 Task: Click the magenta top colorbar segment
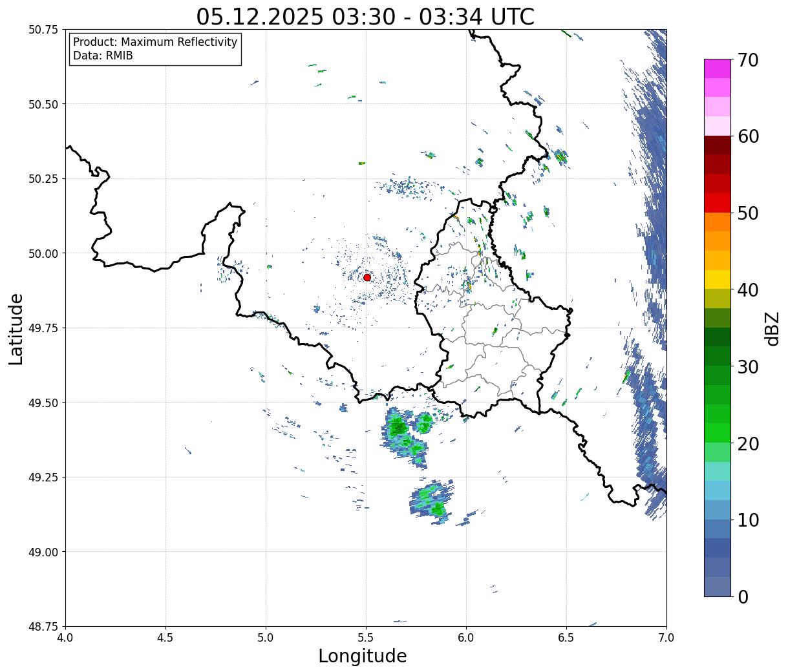click(x=718, y=68)
